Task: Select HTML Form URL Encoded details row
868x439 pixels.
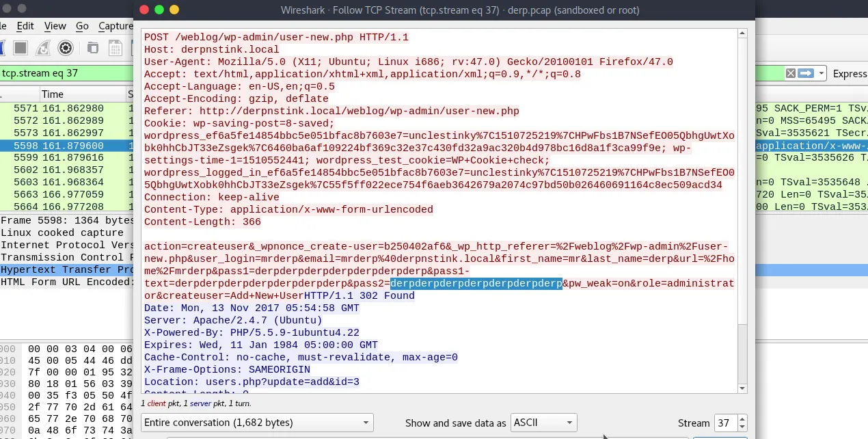Action: pos(67,282)
